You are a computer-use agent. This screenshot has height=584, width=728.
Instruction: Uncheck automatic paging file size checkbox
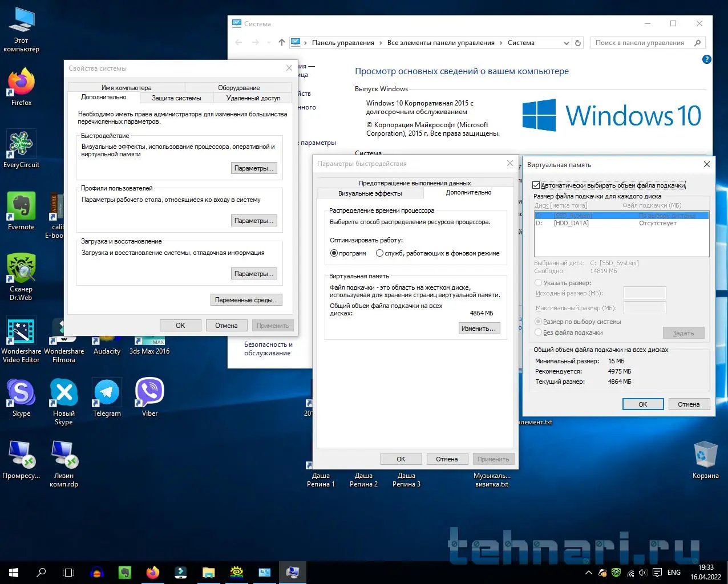536,185
